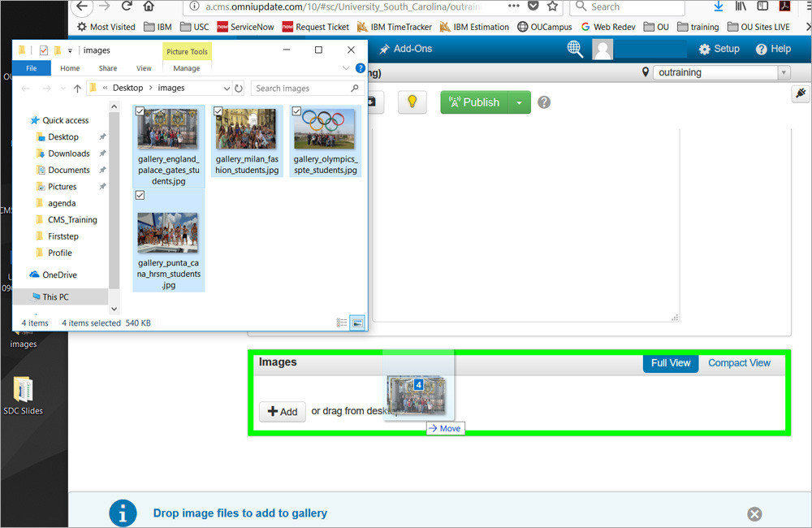Open the user profile avatar
Image resolution: width=812 pixels, height=528 pixels.
603,50
